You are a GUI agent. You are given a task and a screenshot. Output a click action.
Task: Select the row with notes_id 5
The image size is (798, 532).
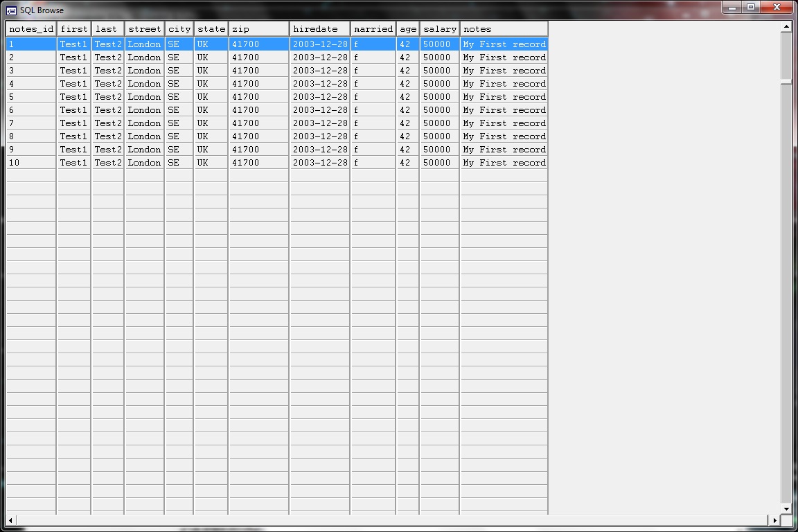point(30,96)
